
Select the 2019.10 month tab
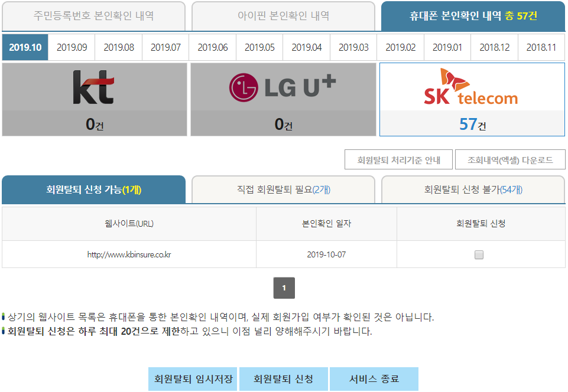point(25,47)
